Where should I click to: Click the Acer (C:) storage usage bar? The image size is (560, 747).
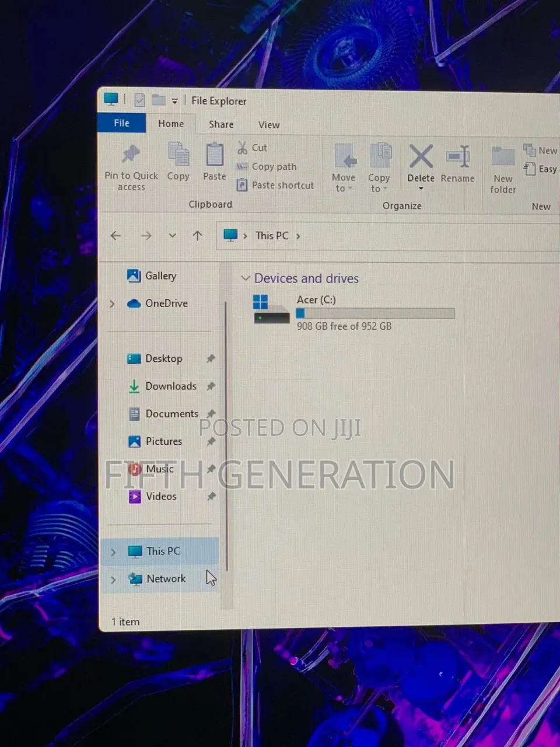(x=375, y=313)
